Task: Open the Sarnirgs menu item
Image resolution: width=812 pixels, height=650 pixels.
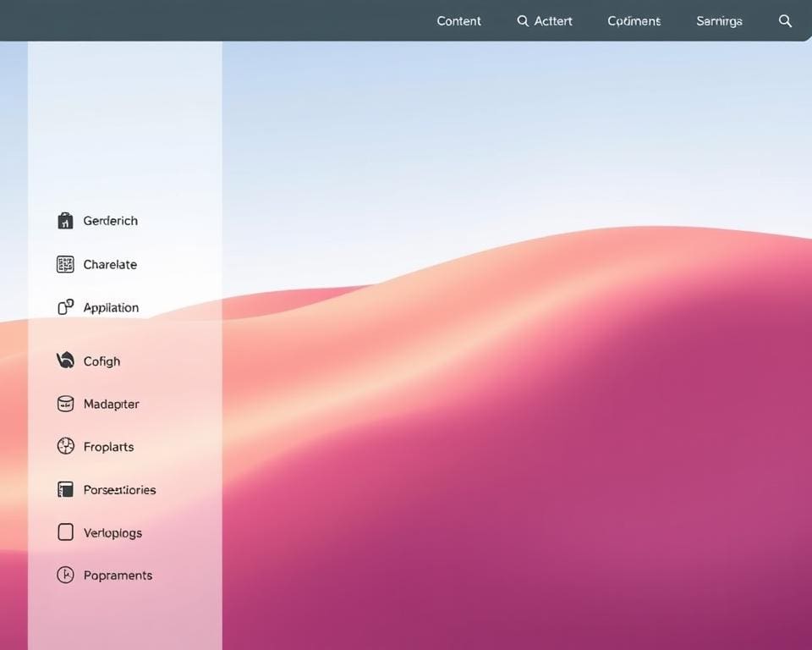Action: [719, 21]
